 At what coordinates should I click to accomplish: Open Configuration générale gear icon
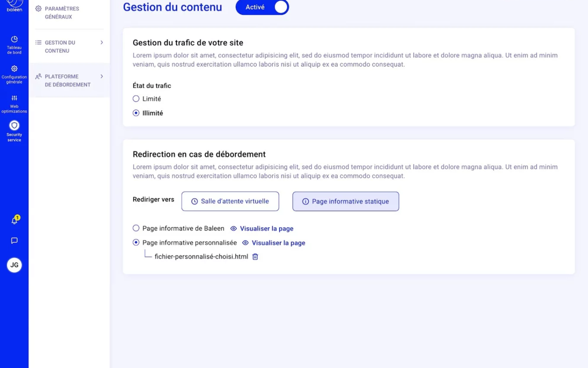coord(14,69)
